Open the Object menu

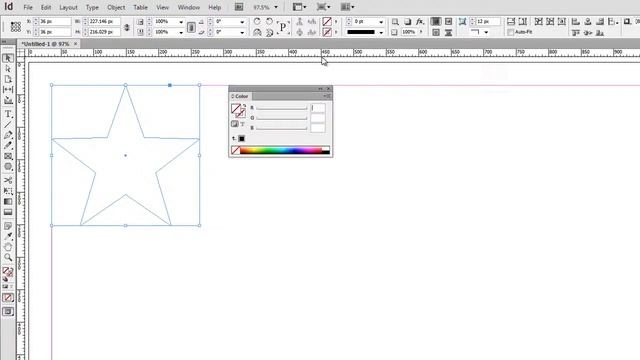[x=116, y=7]
